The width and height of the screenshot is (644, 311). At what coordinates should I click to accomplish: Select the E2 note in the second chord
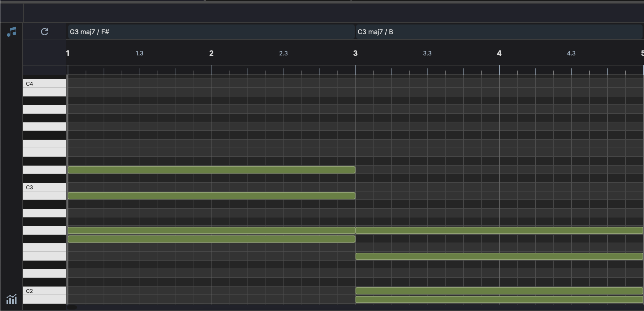click(x=499, y=256)
